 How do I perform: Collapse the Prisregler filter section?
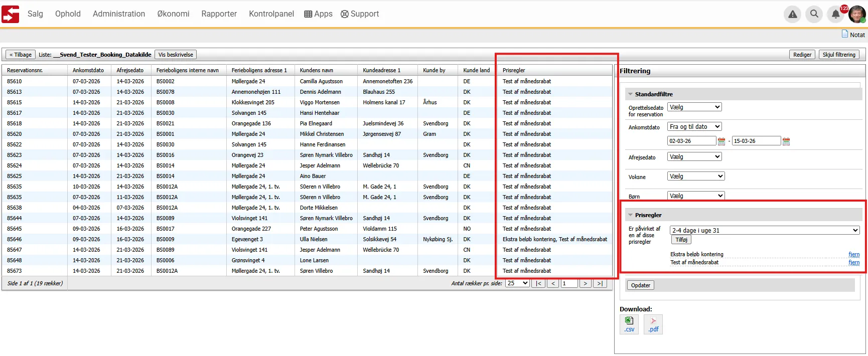(631, 215)
